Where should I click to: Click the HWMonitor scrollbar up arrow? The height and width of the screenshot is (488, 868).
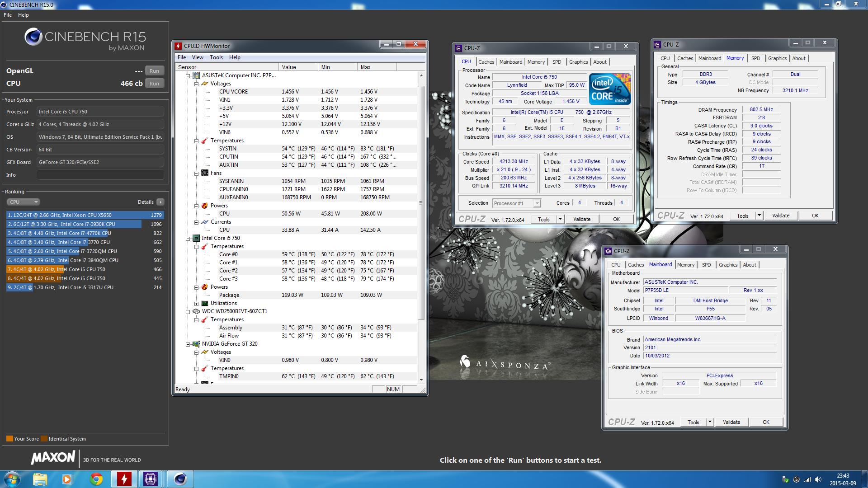[421, 75]
